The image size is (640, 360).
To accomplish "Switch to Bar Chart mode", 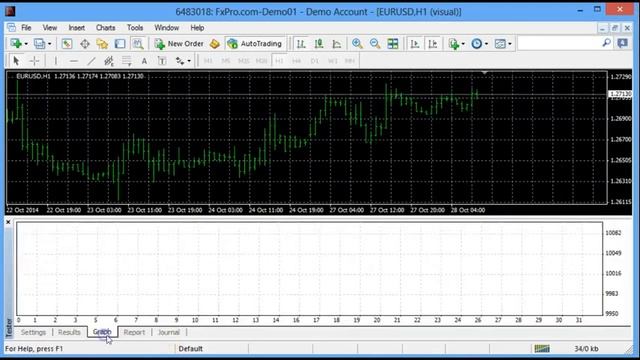I will [x=301, y=44].
